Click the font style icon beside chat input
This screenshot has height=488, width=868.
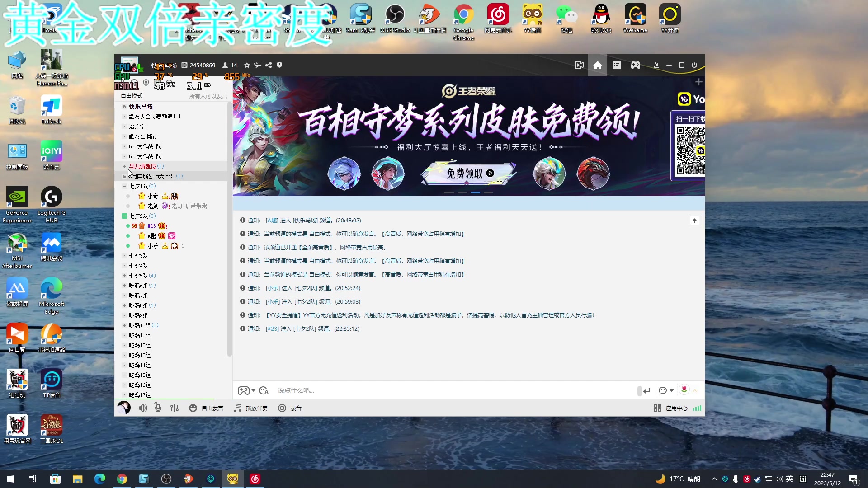pos(264,390)
